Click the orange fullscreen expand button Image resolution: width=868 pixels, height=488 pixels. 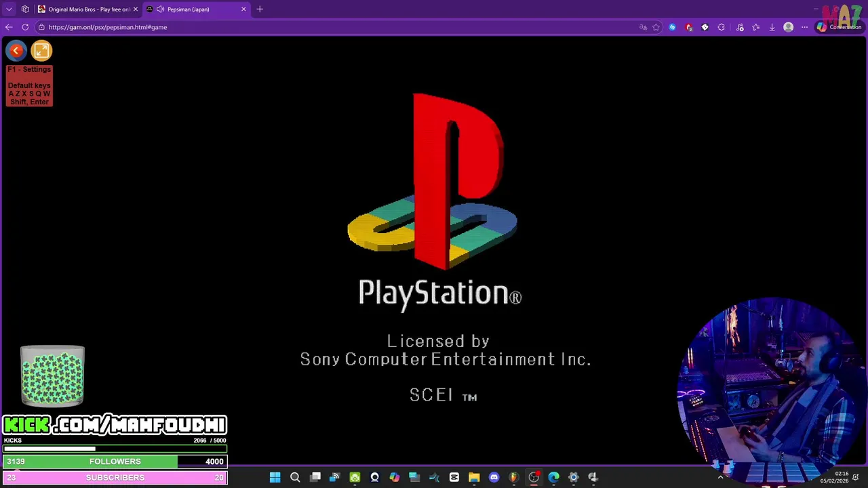coord(41,51)
